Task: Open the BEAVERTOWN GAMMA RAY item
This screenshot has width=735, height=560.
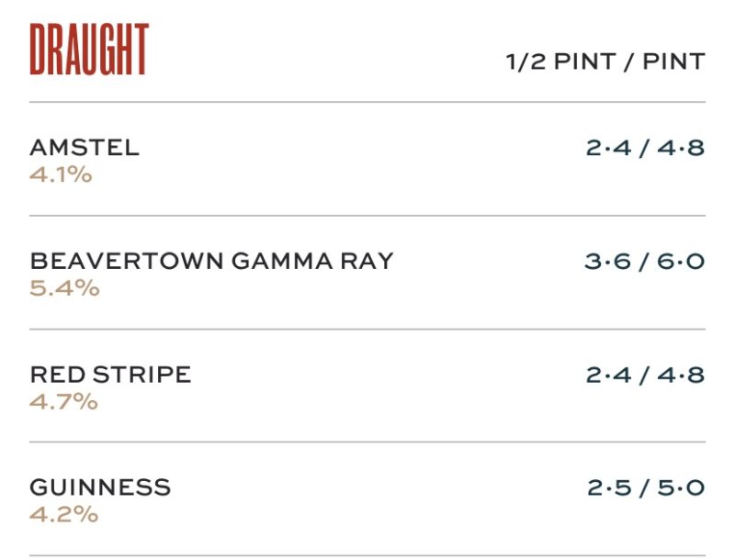Action: tap(211, 261)
